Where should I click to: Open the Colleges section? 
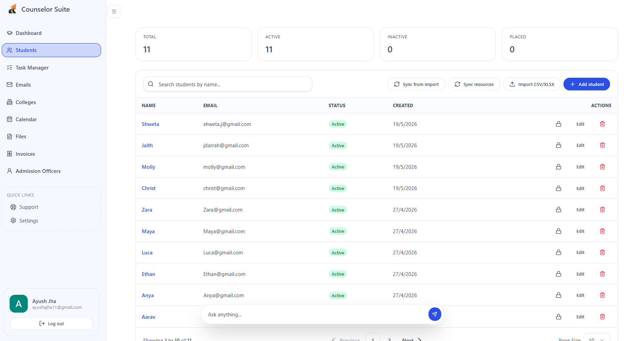pos(51,102)
